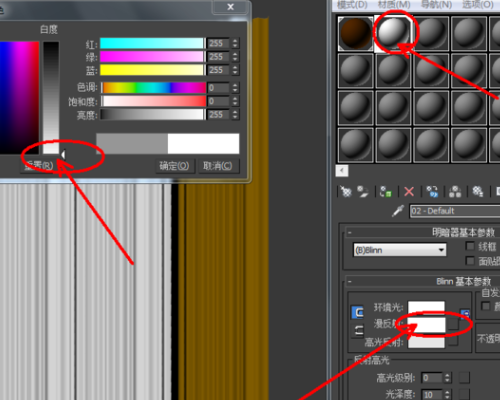Click the Get Material icon
Image resolution: width=500 pixels, height=400 pixels.
point(346,192)
